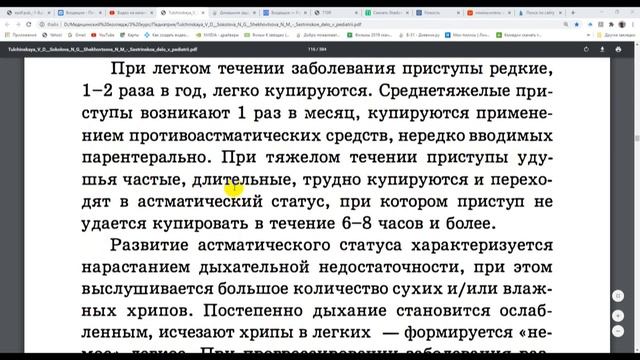Click the word "астматический" in the text
The height and width of the screenshot is (360, 640).
coord(200,202)
